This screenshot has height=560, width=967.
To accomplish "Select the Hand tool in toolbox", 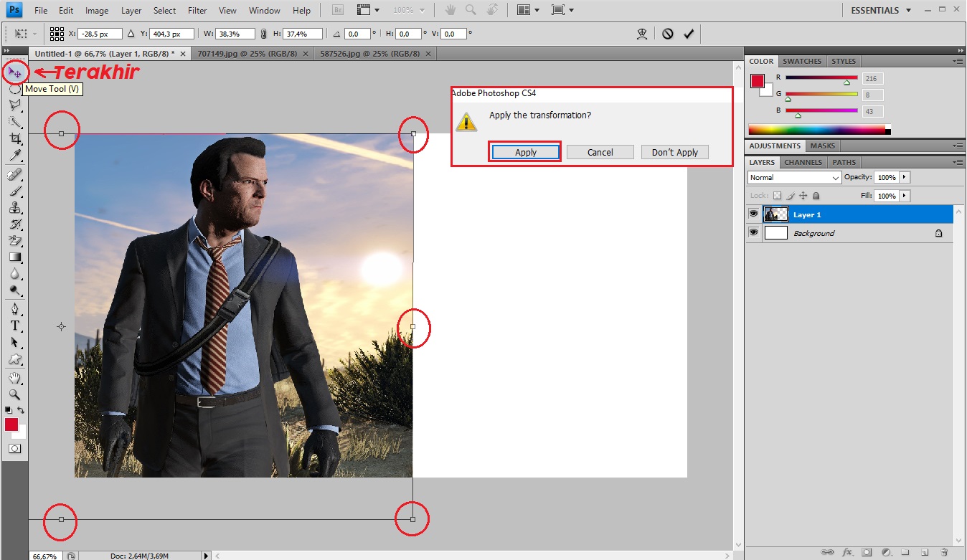I will point(14,378).
